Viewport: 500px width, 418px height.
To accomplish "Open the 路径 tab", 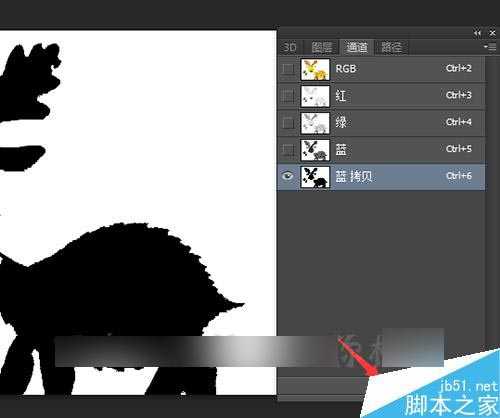I will (x=391, y=47).
